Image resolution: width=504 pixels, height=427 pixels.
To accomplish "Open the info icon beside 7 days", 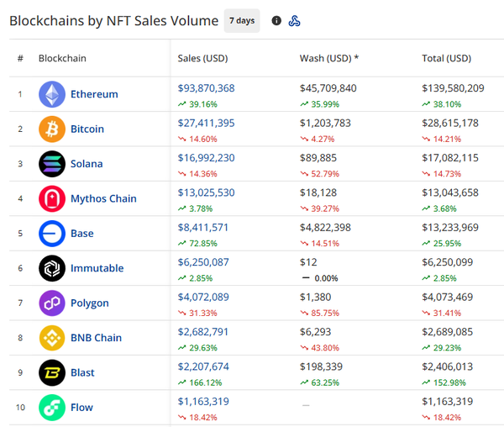I will [x=276, y=21].
